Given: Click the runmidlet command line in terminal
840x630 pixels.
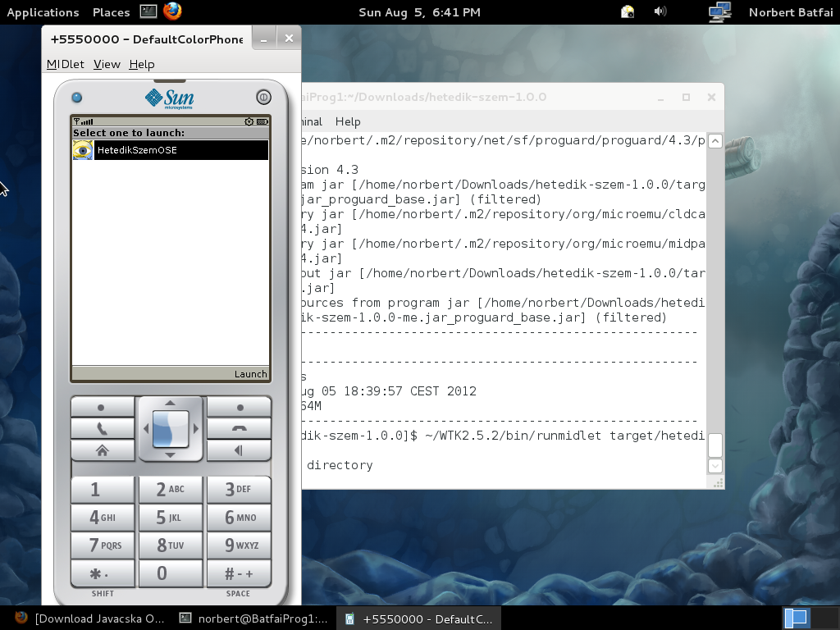Looking at the screenshot, I should click(503, 436).
